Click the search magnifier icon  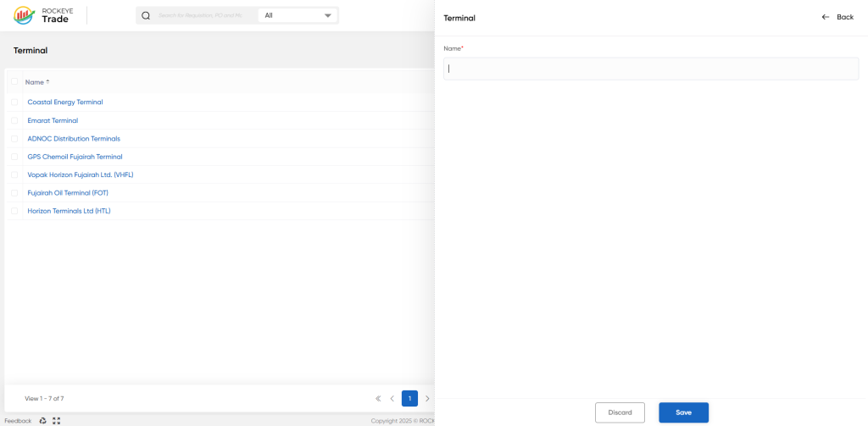tap(146, 15)
